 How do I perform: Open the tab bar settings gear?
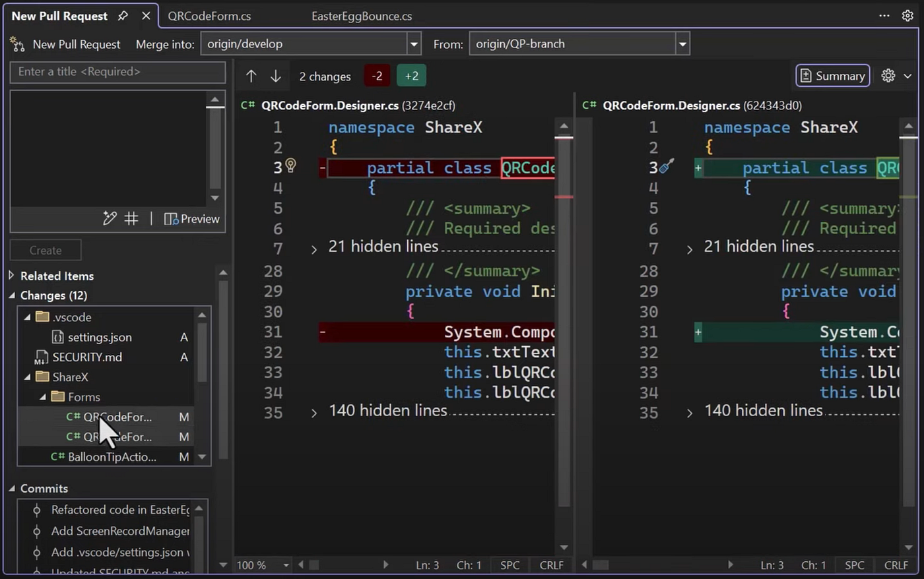pyautogui.click(x=907, y=16)
